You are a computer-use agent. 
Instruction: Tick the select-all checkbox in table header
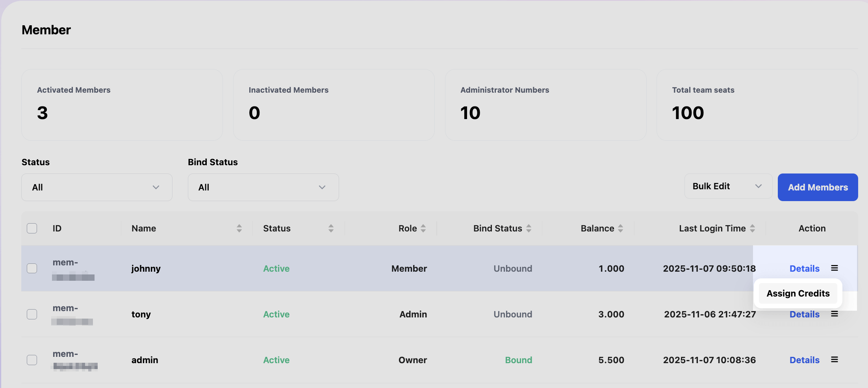click(32, 228)
